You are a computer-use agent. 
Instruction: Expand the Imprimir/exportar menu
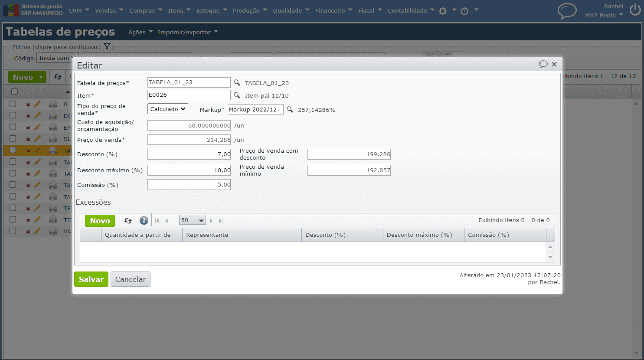tap(188, 32)
